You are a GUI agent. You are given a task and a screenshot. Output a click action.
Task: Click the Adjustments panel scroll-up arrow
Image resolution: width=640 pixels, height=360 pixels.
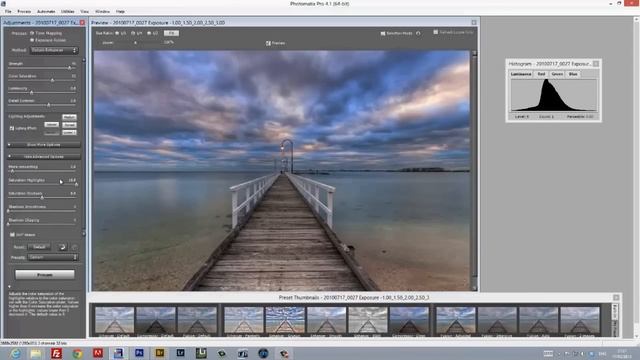84,60
